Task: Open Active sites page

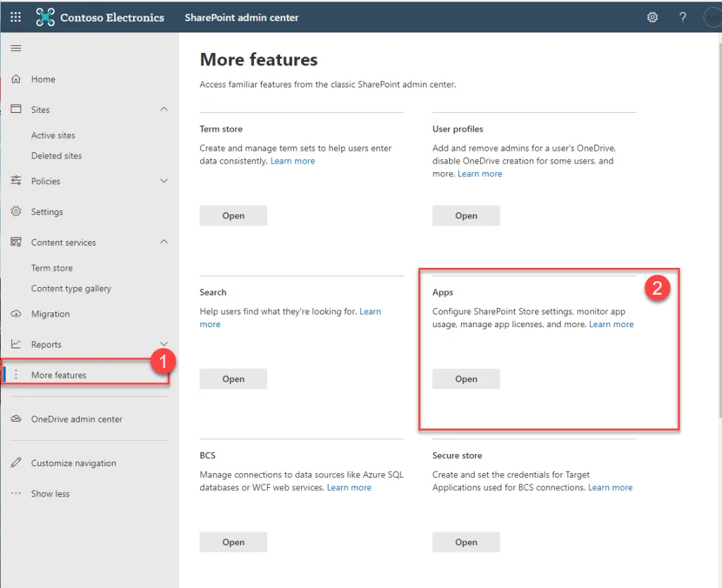Action: 53,135
